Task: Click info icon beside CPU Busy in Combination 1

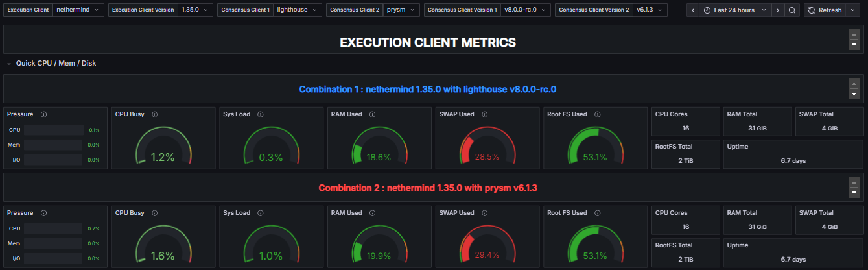Action: (155, 114)
